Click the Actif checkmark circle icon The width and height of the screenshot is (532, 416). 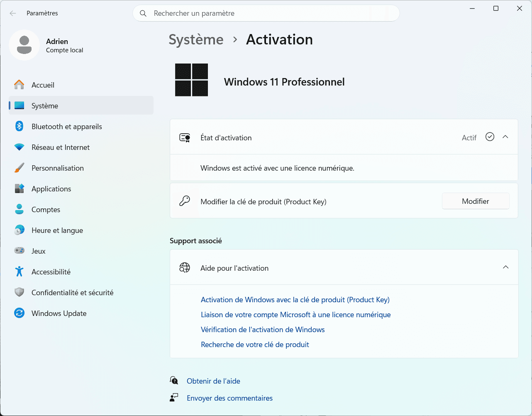click(x=490, y=137)
